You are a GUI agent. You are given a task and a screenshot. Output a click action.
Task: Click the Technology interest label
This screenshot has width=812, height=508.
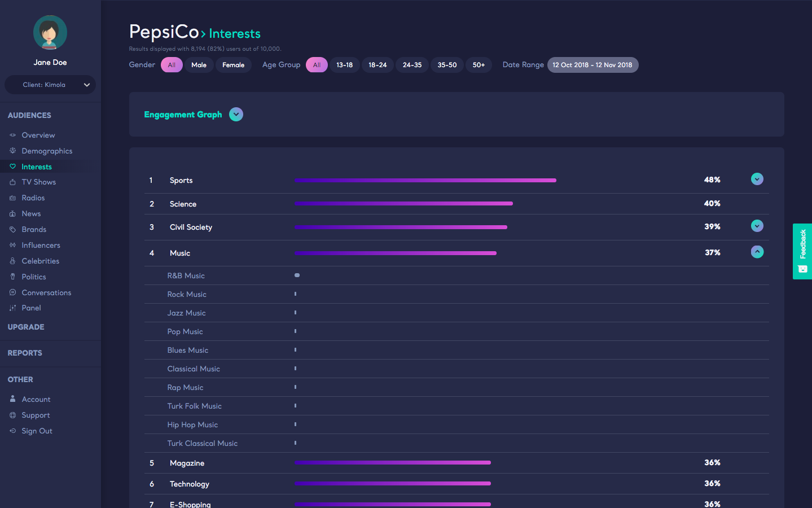point(190,484)
